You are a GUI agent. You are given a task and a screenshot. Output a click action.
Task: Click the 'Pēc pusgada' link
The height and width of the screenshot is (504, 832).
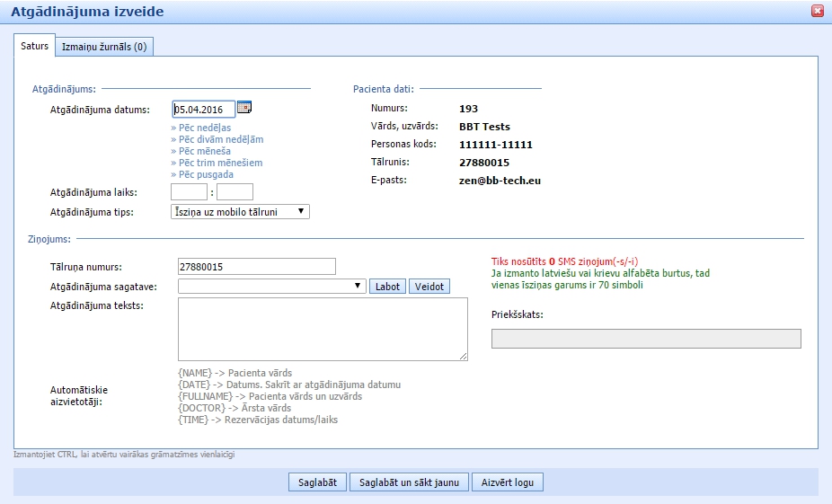click(x=202, y=174)
